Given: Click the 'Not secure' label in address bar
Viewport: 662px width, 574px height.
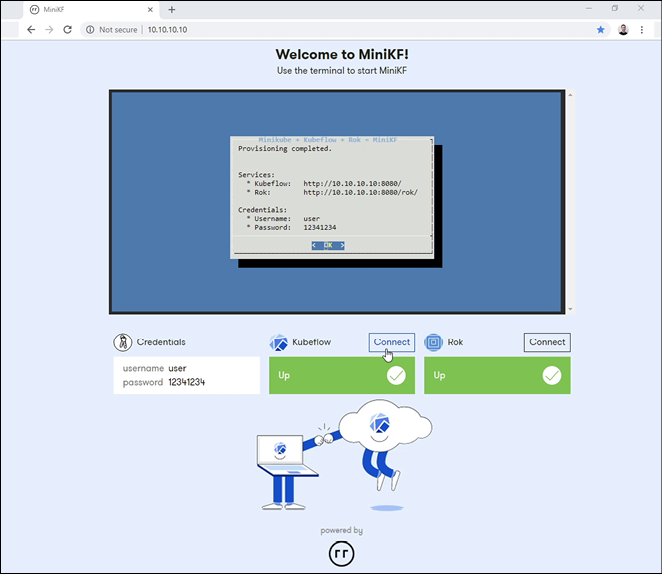Looking at the screenshot, I should [x=118, y=30].
